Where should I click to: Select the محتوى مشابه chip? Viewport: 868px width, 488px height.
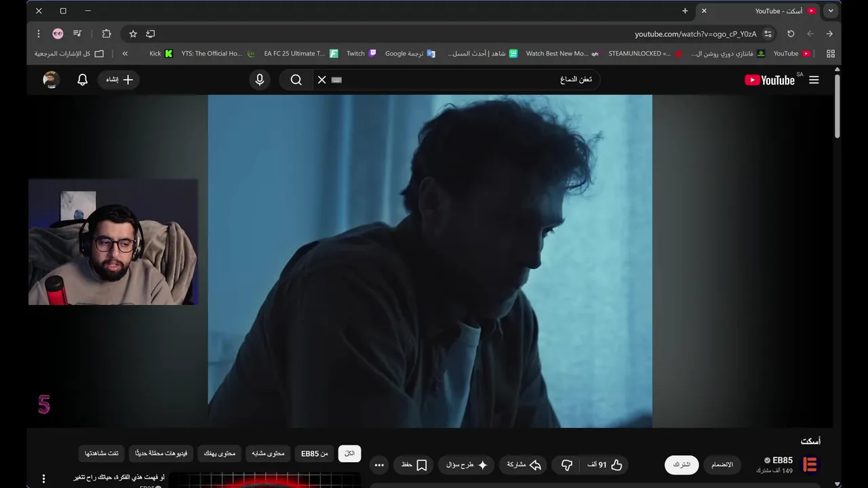click(x=268, y=453)
